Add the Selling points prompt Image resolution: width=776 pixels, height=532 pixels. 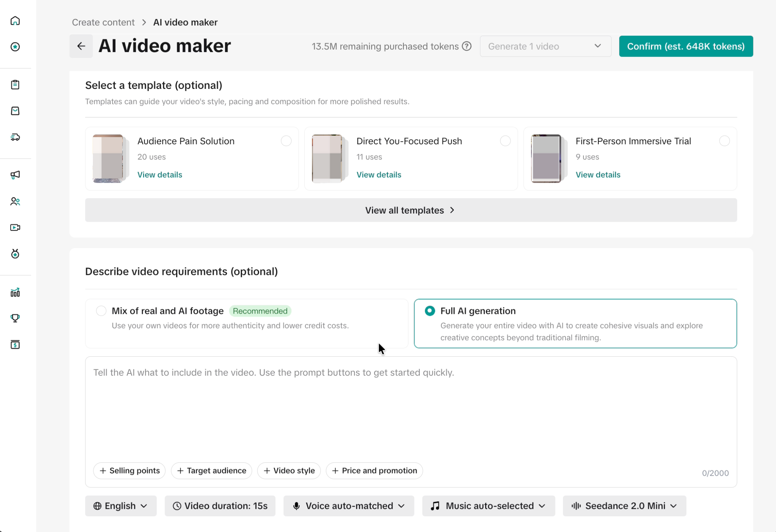129,471
